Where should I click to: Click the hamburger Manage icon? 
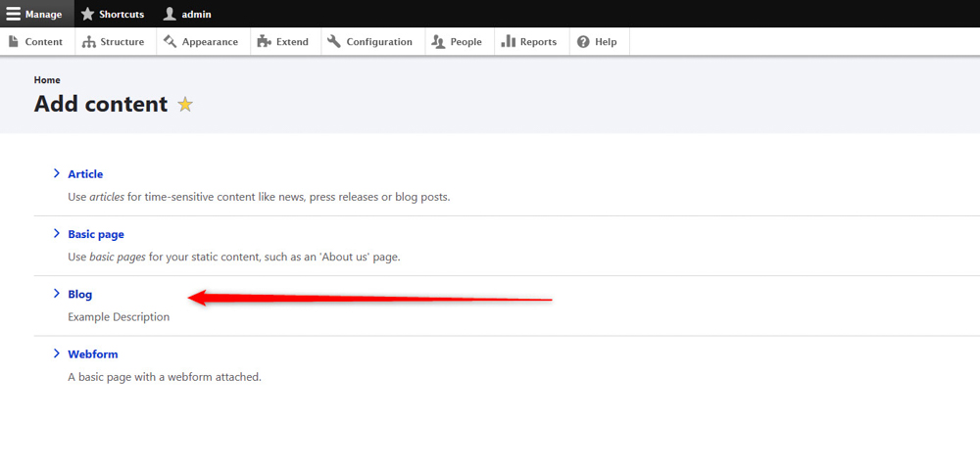13,14
